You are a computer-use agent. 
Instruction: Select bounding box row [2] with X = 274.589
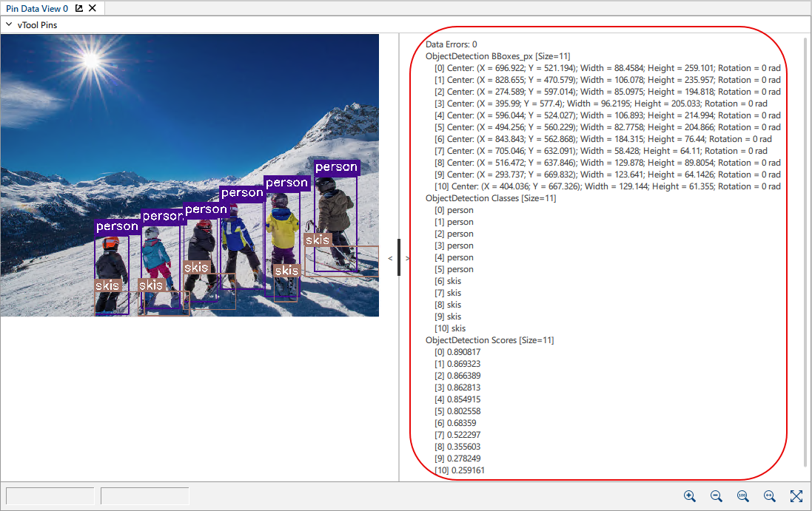(x=608, y=92)
